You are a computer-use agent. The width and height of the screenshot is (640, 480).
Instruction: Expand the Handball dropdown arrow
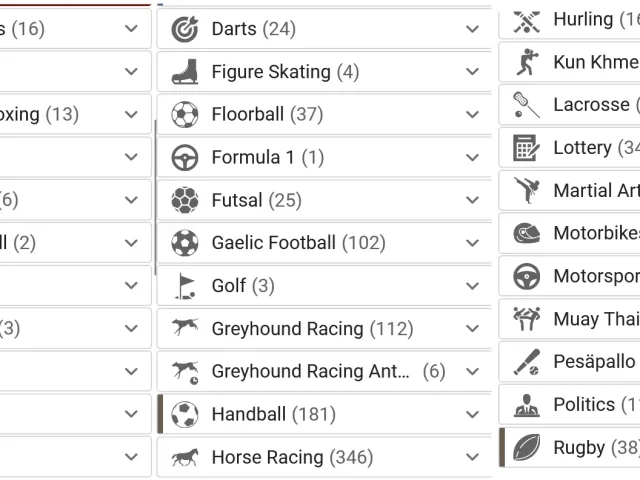tap(472, 415)
